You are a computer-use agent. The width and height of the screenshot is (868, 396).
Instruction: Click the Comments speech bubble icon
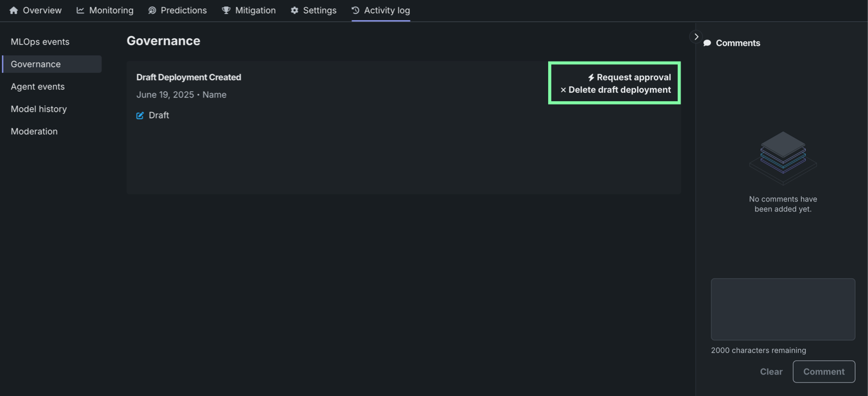point(707,43)
